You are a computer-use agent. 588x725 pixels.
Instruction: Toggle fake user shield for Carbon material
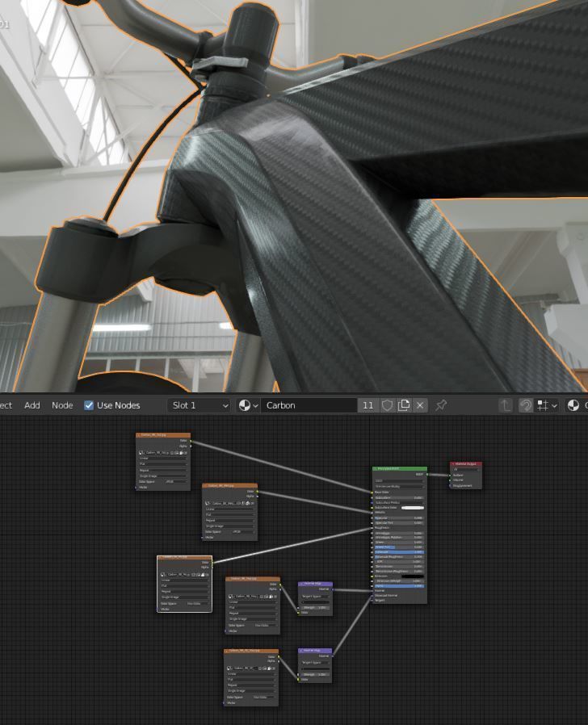tap(387, 405)
